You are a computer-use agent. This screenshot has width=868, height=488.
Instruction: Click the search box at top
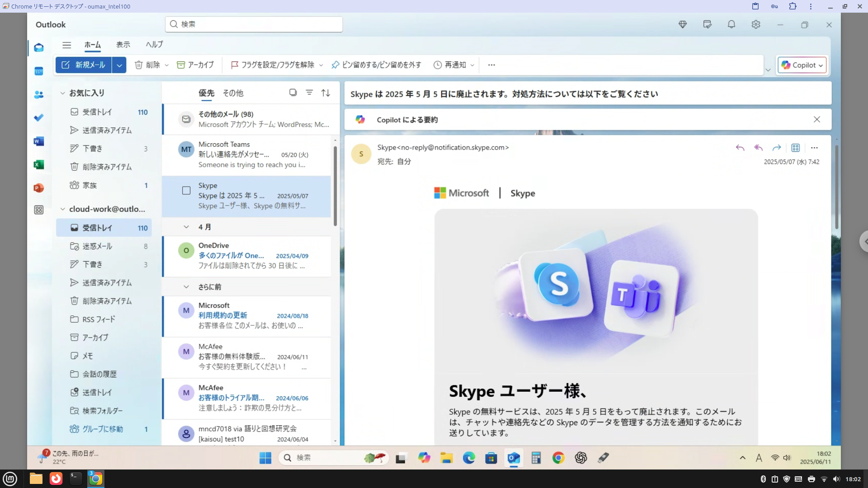(x=254, y=24)
